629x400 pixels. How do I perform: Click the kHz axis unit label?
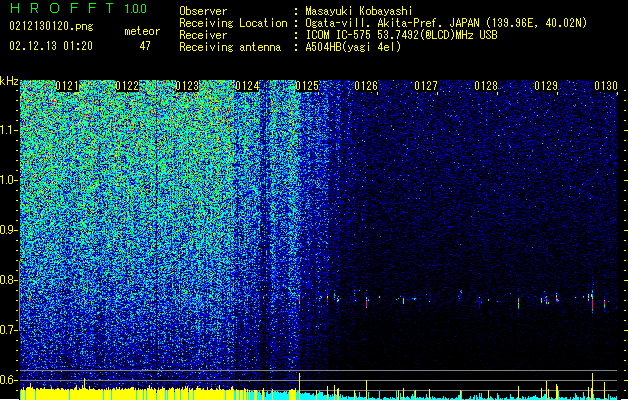coord(9,81)
